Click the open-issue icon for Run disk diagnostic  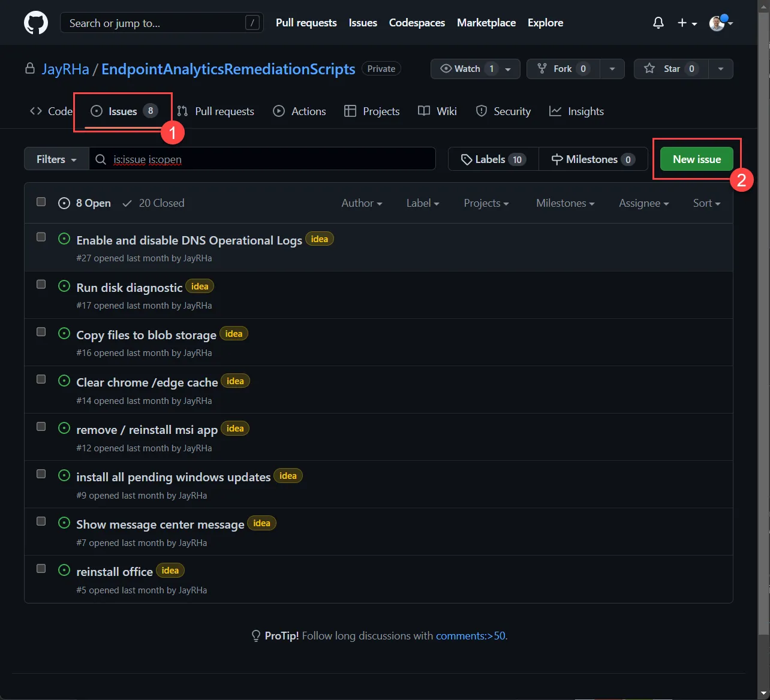(x=64, y=286)
